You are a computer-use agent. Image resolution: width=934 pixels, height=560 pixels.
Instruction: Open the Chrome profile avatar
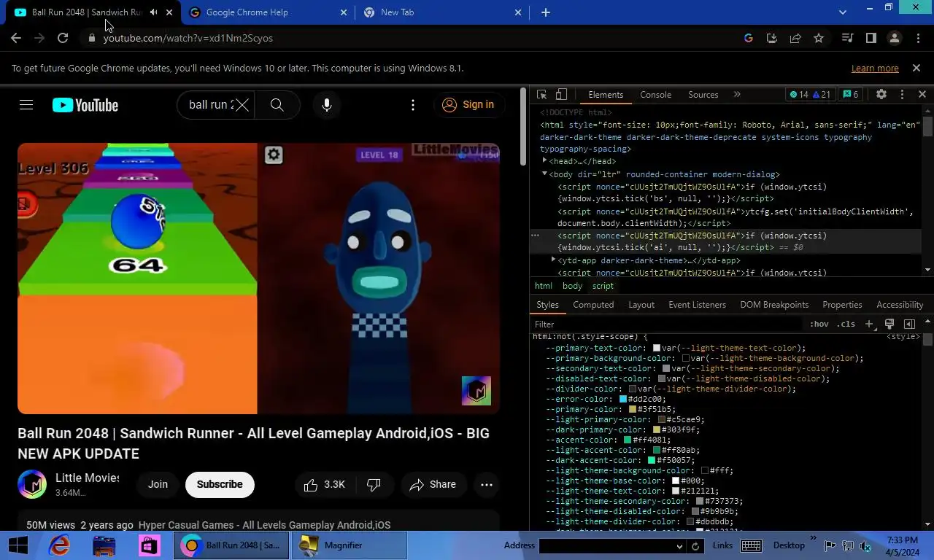(895, 38)
